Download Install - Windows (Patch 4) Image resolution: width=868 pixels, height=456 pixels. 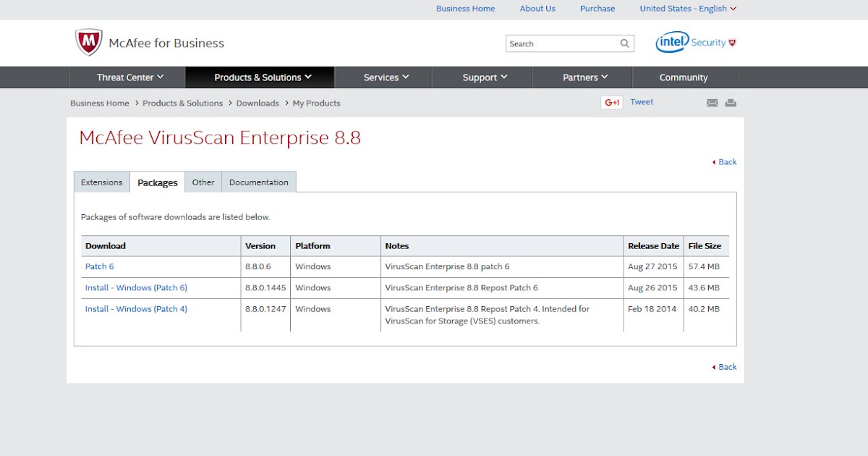136,308
